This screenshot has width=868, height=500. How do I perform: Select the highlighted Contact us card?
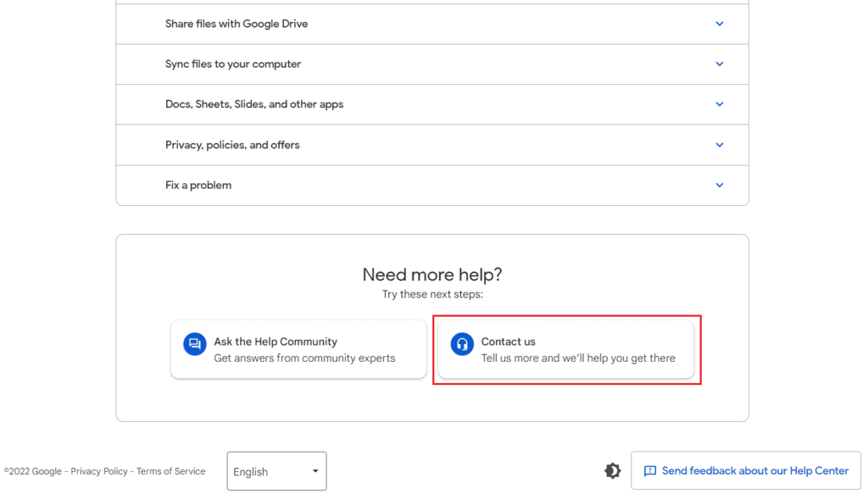(566, 349)
